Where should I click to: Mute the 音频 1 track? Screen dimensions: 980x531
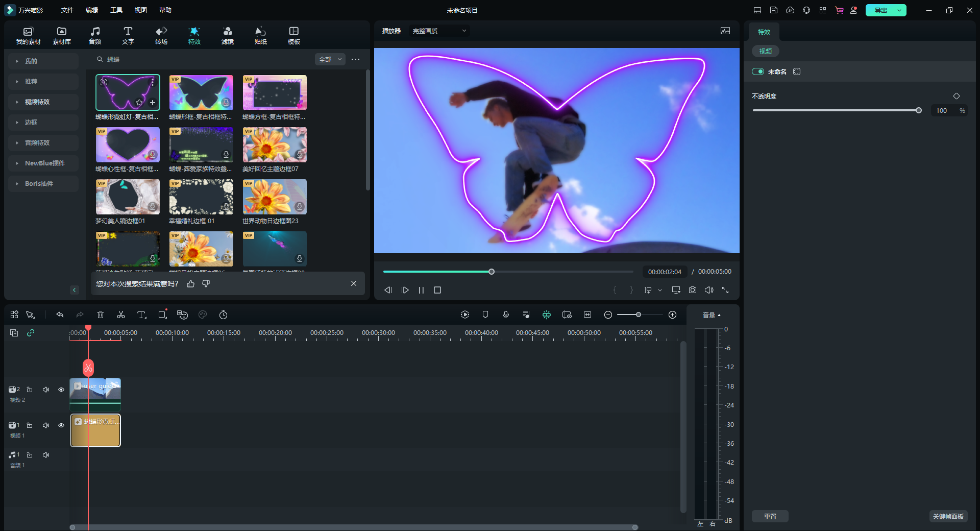(46, 455)
